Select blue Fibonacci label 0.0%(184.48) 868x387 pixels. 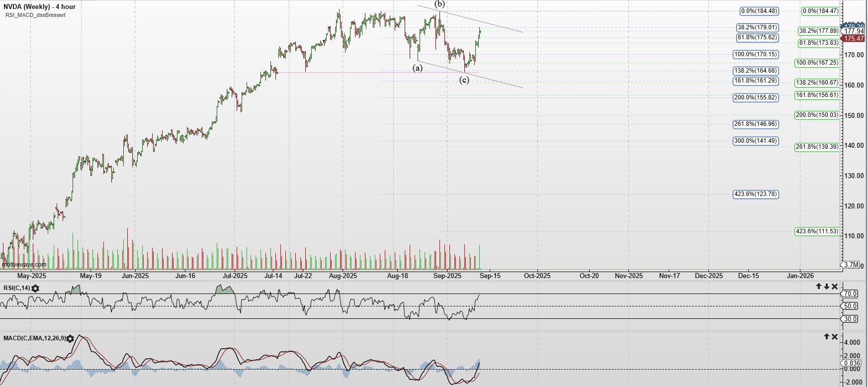click(759, 11)
